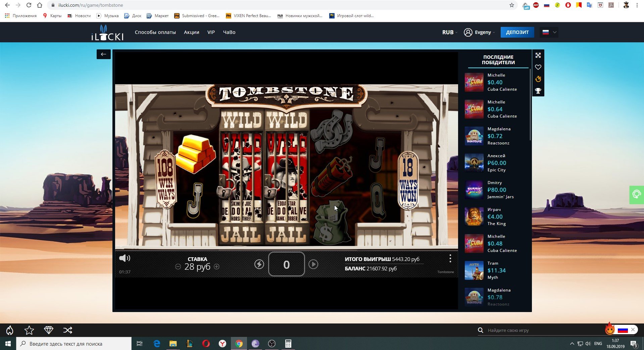Open the hot games flame icon

tap(10, 330)
